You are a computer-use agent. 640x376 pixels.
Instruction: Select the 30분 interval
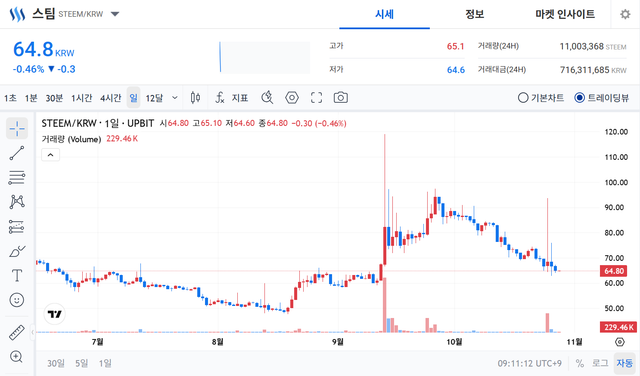pos(54,98)
